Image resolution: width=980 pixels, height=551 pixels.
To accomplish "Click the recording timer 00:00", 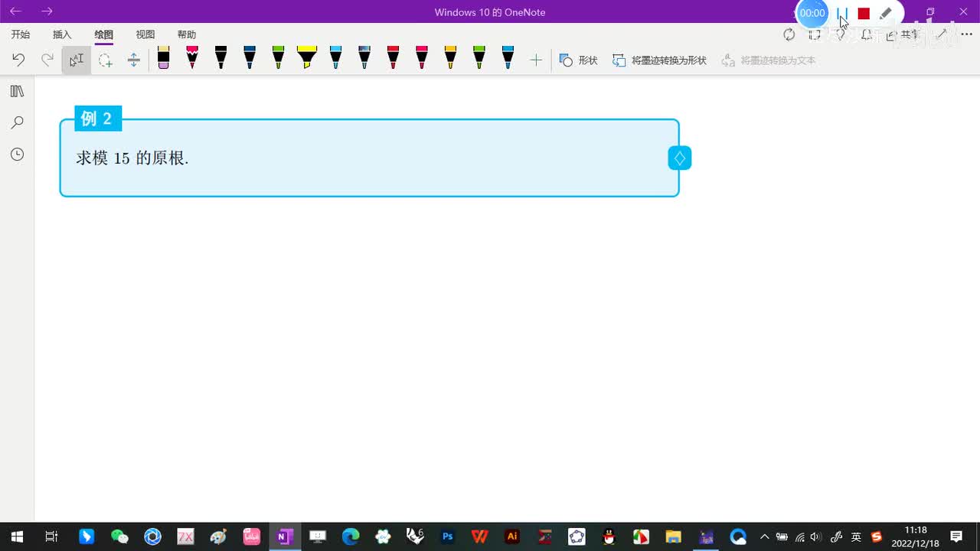I will [812, 13].
